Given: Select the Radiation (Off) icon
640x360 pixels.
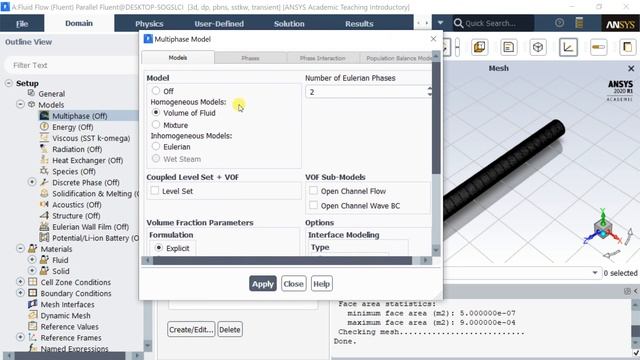Looking at the screenshot, I should tap(44, 149).
